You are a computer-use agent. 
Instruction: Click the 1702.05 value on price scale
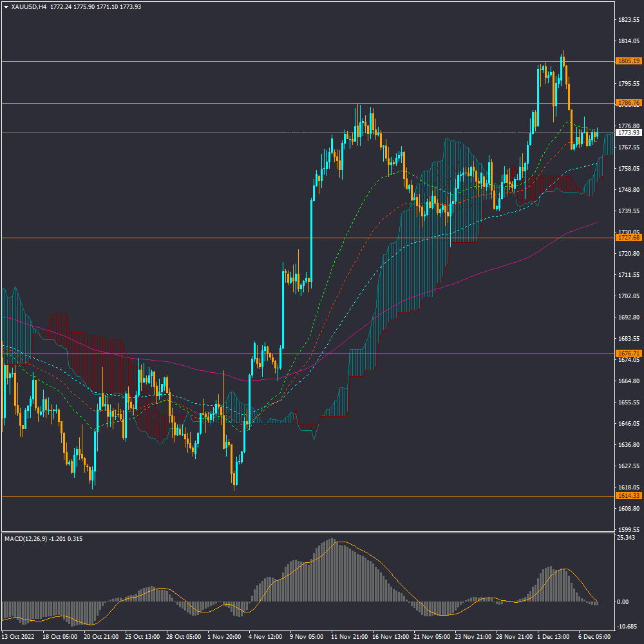click(628, 296)
